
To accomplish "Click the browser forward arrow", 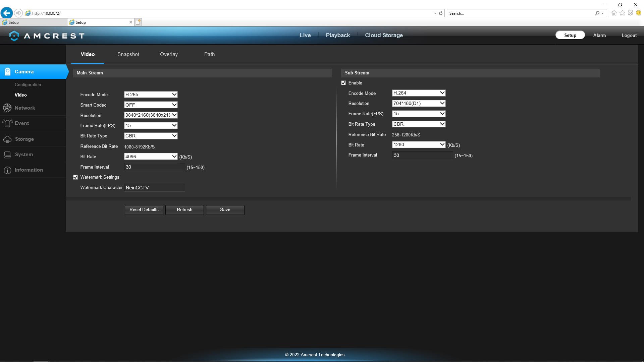I will pyautogui.click(x=18, y=13).
